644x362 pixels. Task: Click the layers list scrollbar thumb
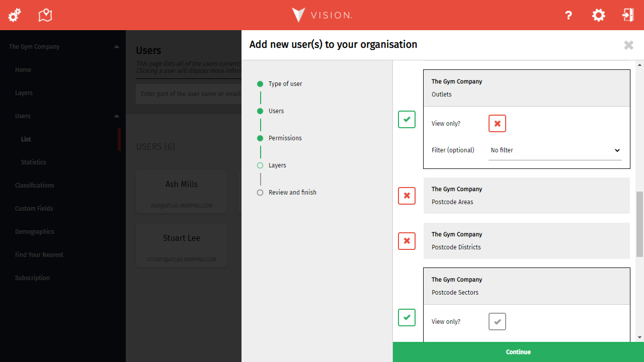(x=639, y=224)
